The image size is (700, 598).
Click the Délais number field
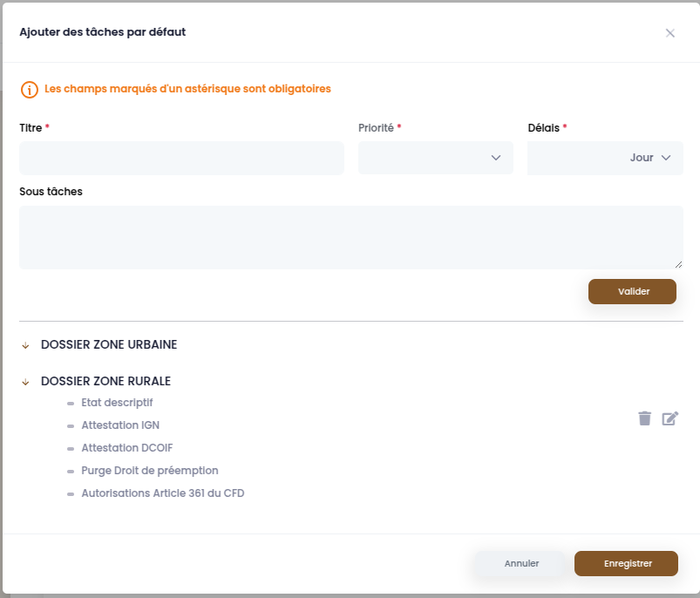coord(576,158)
